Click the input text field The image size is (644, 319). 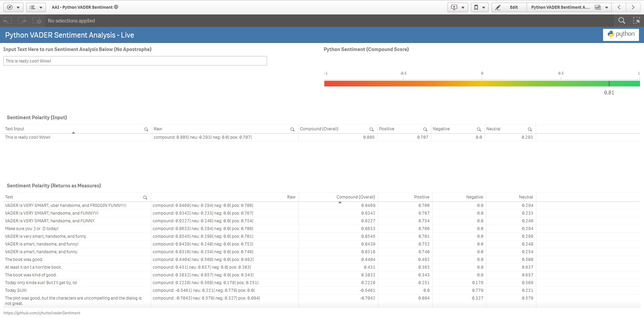[x=135, y=61]
